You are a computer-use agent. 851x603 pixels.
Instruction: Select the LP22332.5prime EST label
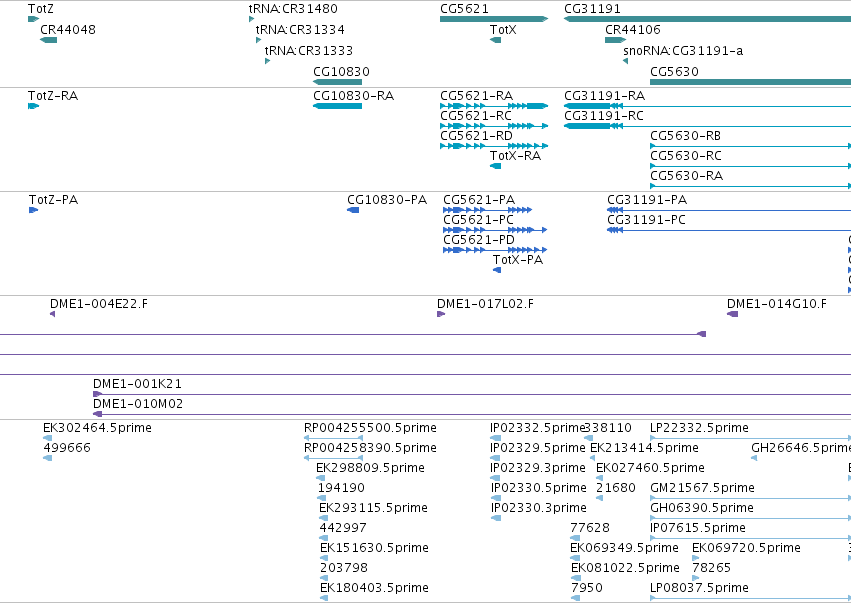click(x=700, y=428)
